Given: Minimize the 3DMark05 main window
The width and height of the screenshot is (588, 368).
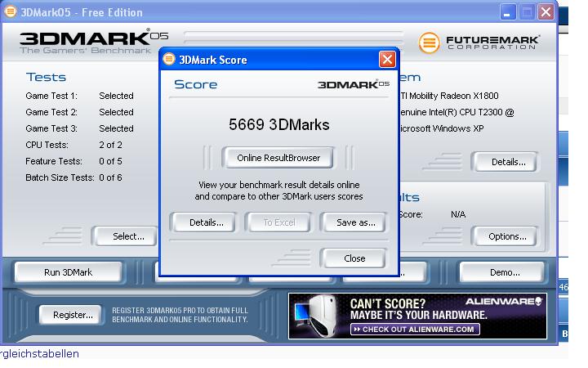Looking at the screenshot, I should tap(508, 12).
